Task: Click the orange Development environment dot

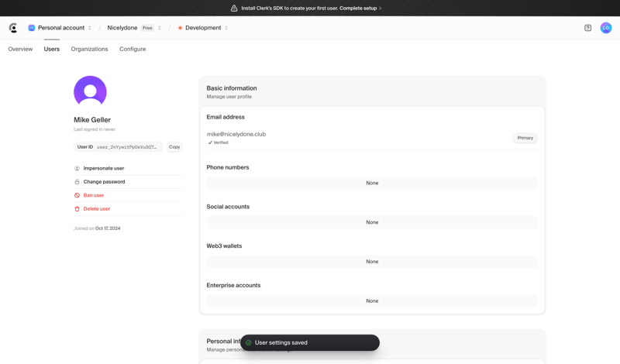Action: [x=180, y=28]
